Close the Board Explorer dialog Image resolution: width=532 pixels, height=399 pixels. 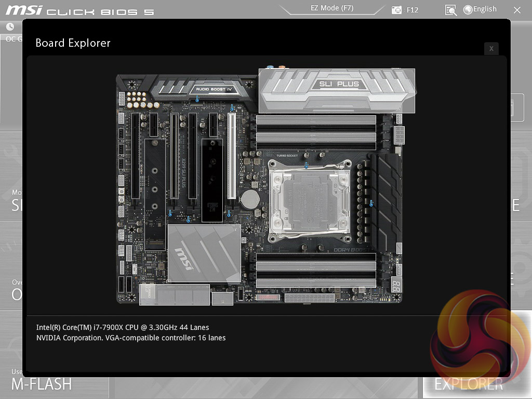click(491, 48)
